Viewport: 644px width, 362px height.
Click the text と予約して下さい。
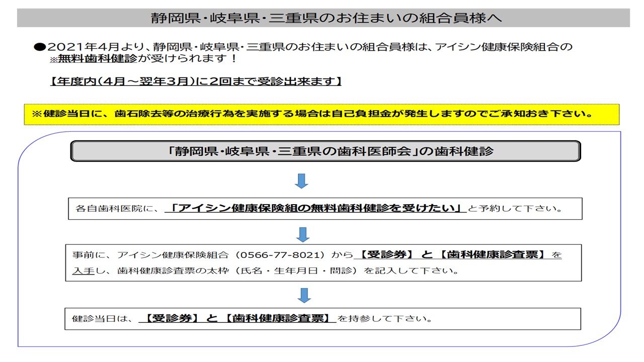[x=516, y=209]
